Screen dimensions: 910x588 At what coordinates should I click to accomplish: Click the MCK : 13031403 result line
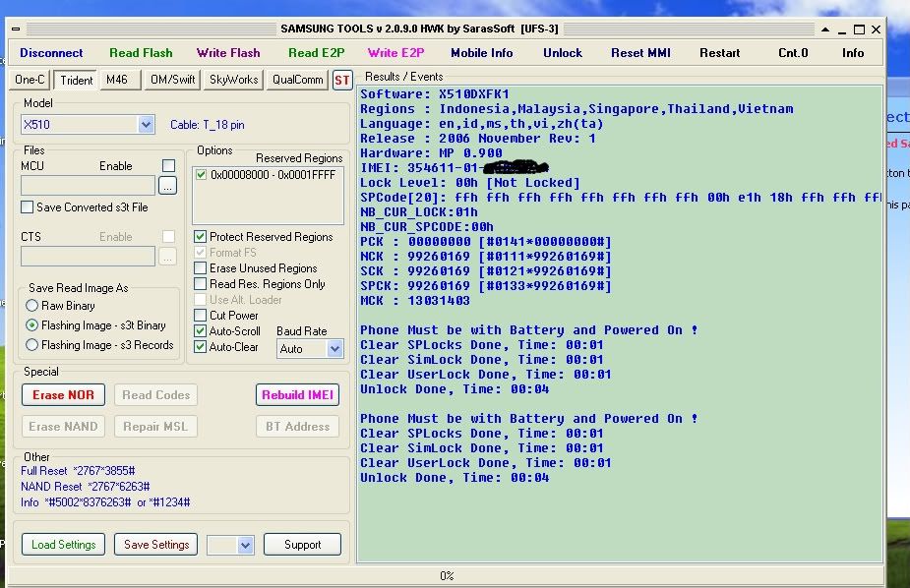tap(415, 300)
